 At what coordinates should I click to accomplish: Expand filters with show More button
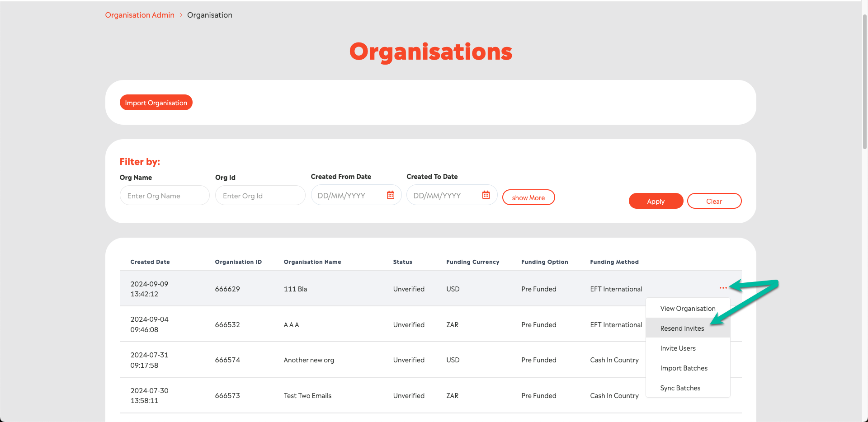coord(528,197)
